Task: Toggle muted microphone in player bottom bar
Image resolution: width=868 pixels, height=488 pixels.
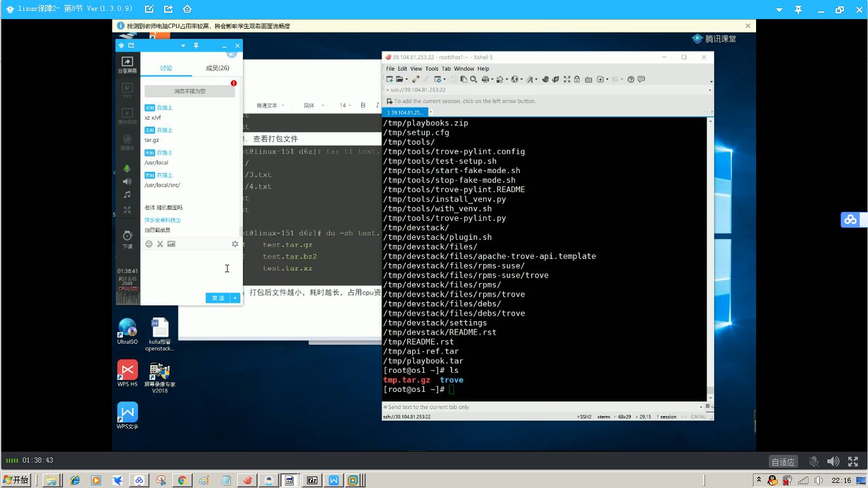Action: 813,461
